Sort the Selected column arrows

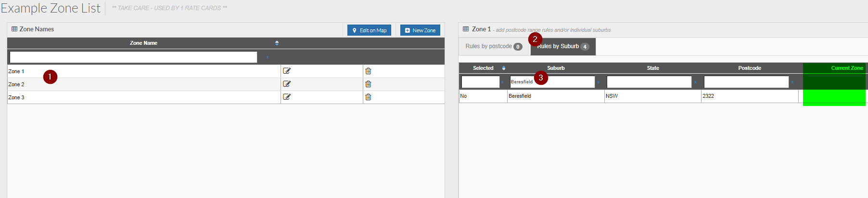(x=504, y=68)
